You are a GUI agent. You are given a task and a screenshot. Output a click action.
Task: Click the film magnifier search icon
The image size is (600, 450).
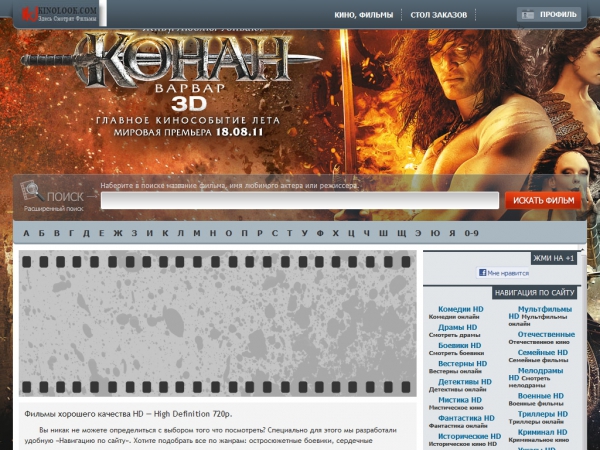click(32, 191)
